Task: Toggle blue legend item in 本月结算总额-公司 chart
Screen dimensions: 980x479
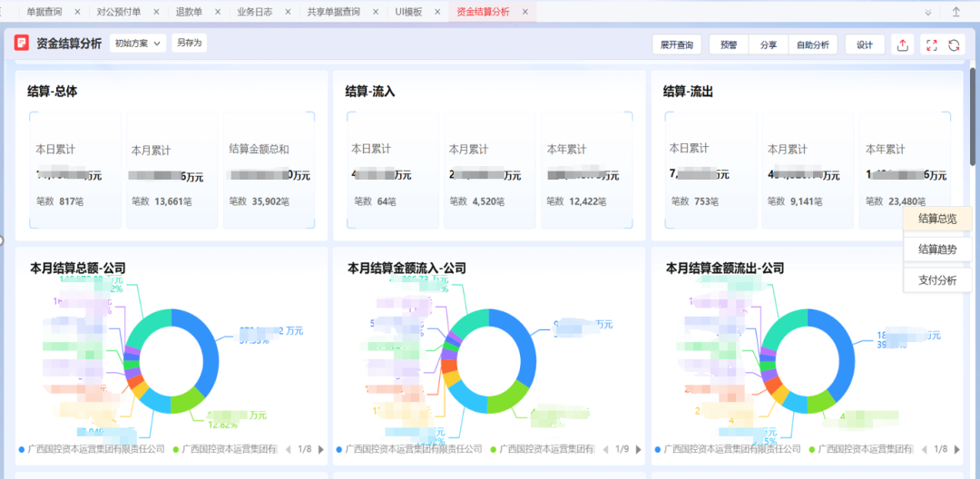Action: click(x=92, y=449)
